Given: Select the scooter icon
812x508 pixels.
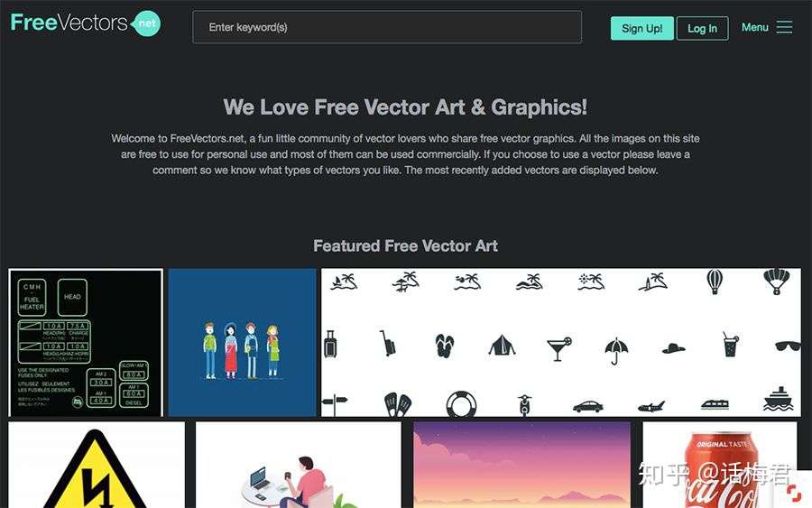Looking at the screenshot, I should click(x=524, y=405).
